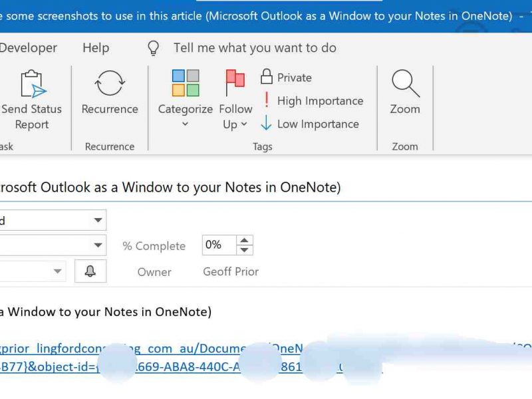Click the Follow Up flag icon
Image resolution: width=532 pixels, height=399 pixels.
[235, 82]
